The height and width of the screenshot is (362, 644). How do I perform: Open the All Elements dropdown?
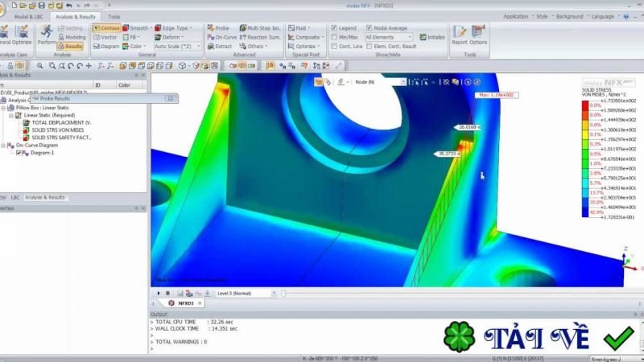click(x=389, y=37)
